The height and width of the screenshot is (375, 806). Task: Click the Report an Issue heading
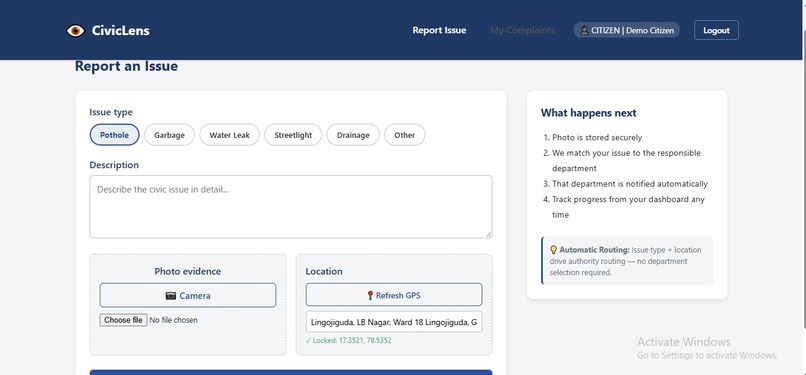point(126,66)
